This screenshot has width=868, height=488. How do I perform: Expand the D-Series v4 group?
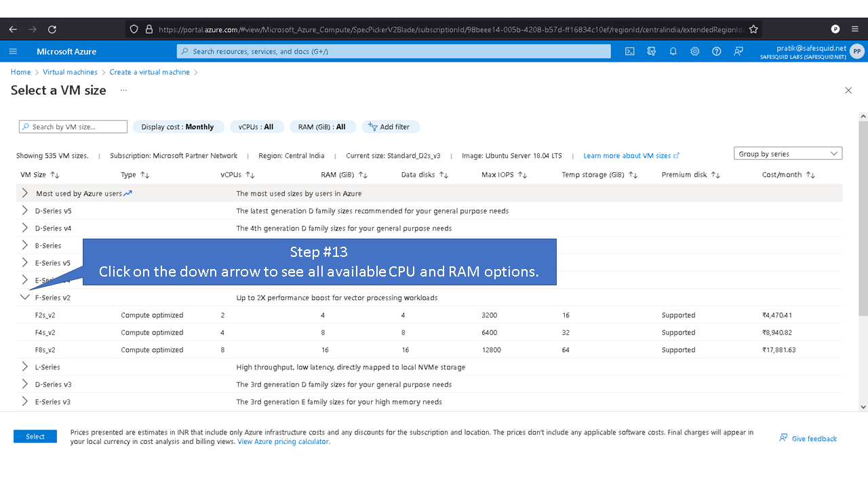[25, 228]
